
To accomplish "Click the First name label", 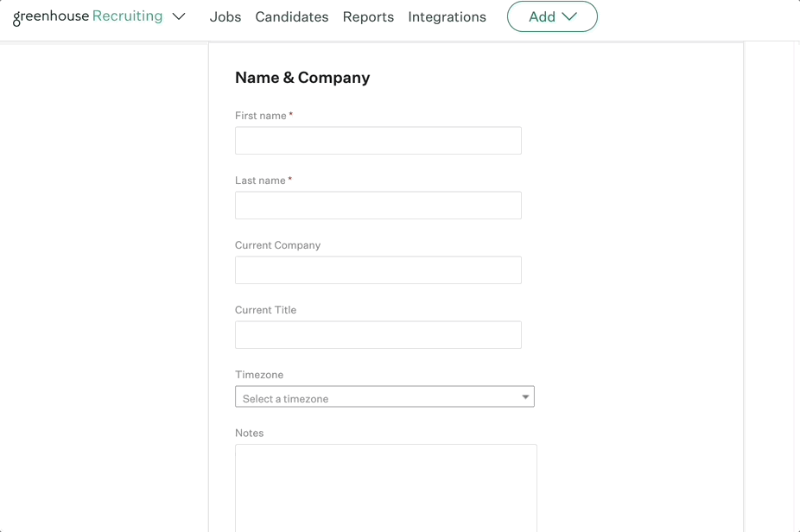I will coord(261,116).
